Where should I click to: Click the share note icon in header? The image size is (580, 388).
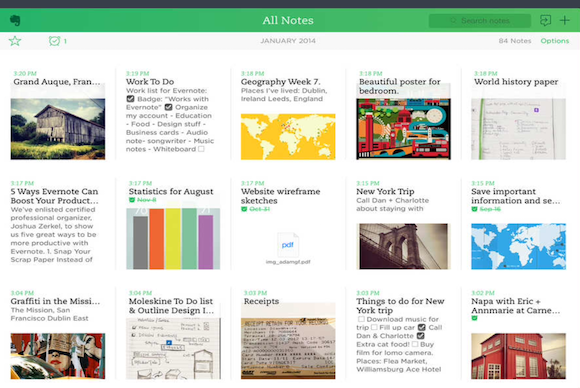(545, 20)
